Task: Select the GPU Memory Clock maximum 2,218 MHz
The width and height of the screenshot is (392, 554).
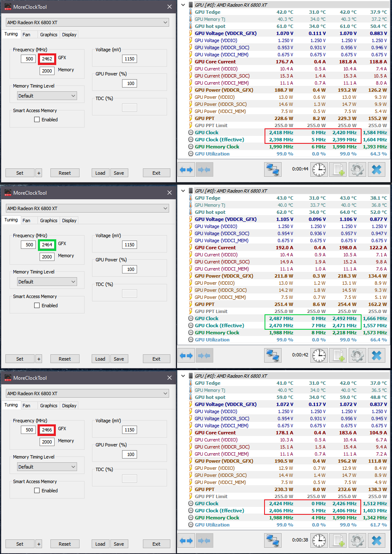Action: pos(345,333)
